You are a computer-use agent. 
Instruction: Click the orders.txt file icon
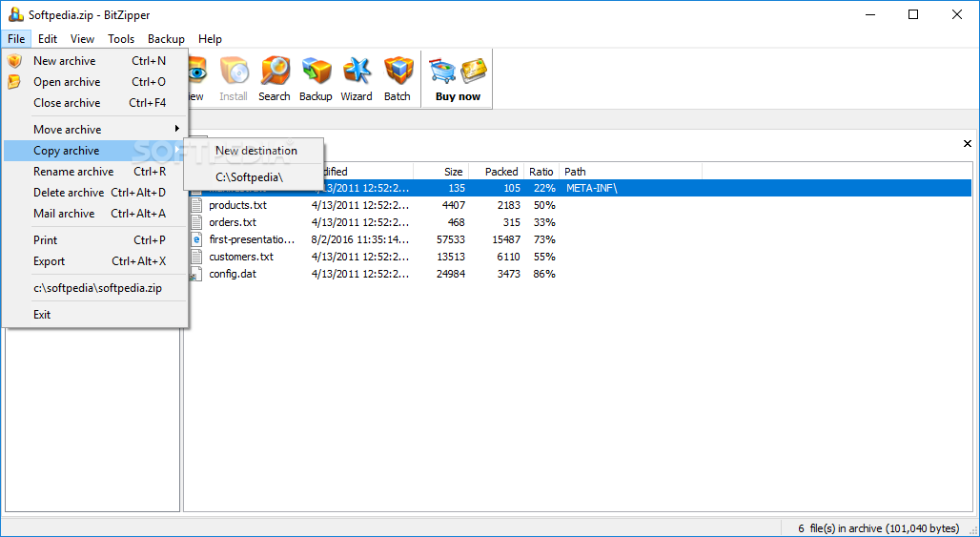point(197,222)
